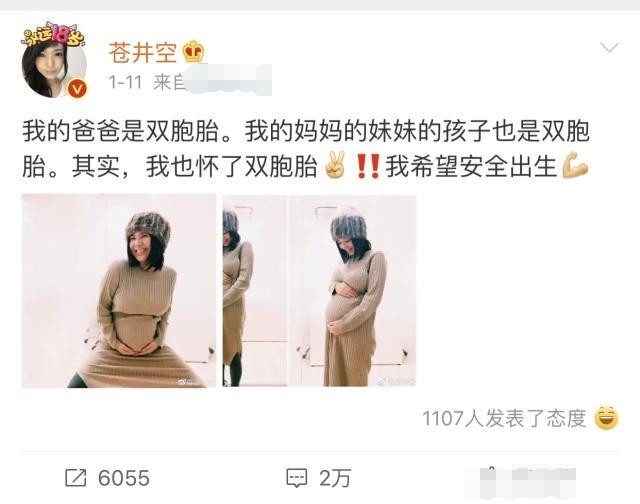Tap the repost count 6055
The height and width of the screenshot is (504, 640).
pyautogui.click(x=124, y=478)
